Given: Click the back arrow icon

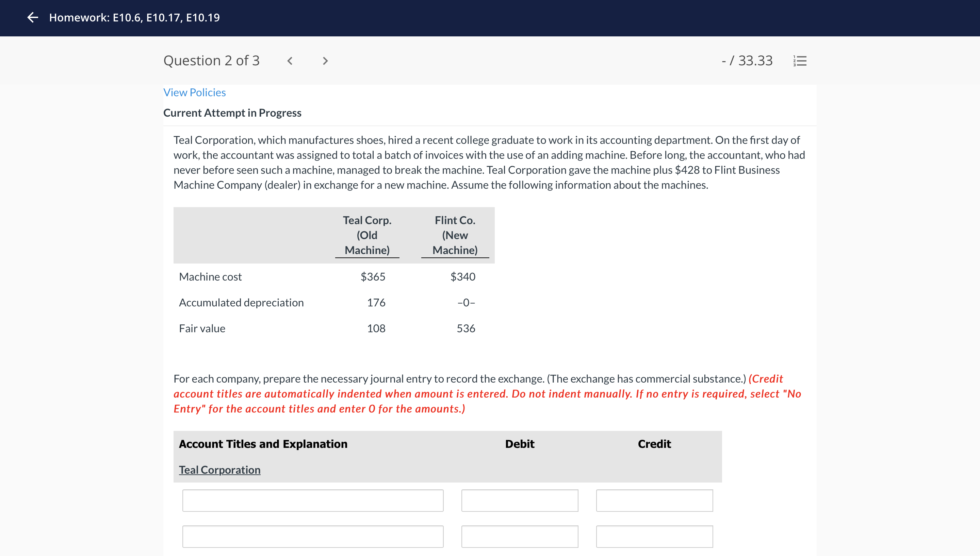Looking at the screenshot, I should click(33, 18).
